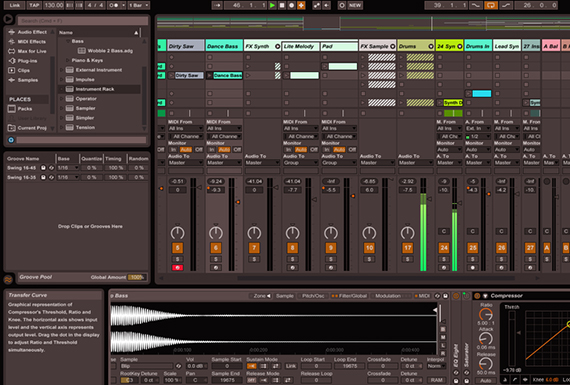This screenshot has height=385, width=570.
Task: Set Dance Bass monitor to Auto
Action: click(224, 149)
